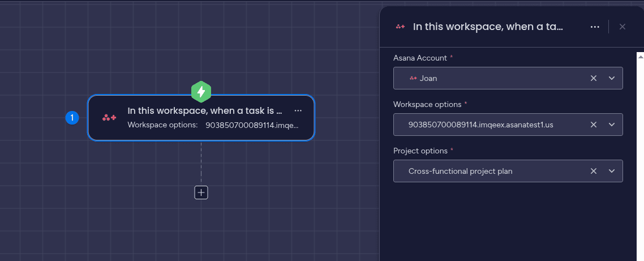Image resolution: width=644 pixels, height=261 pixels.
Task: Click the Asana icon in the panel header
Action: point(400,27)
